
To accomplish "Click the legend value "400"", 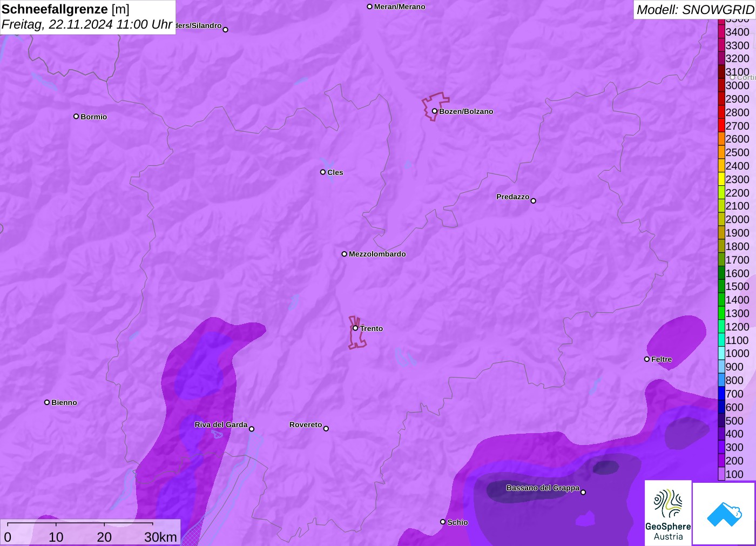I will pos(734,434).
